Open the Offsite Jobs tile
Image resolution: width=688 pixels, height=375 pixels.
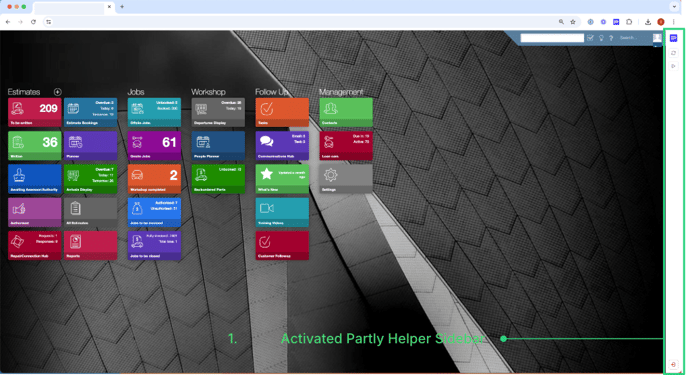(x=154, y=112)
